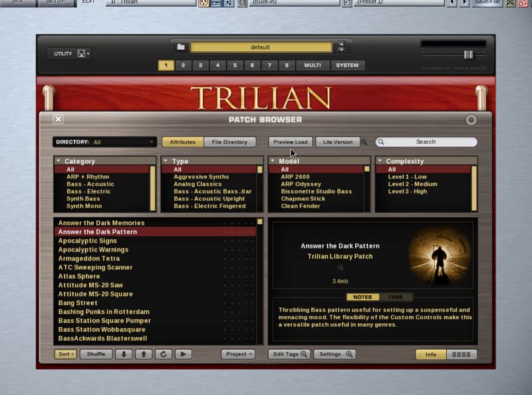Toggle the File Directory browsing mode

pos(229,142)
